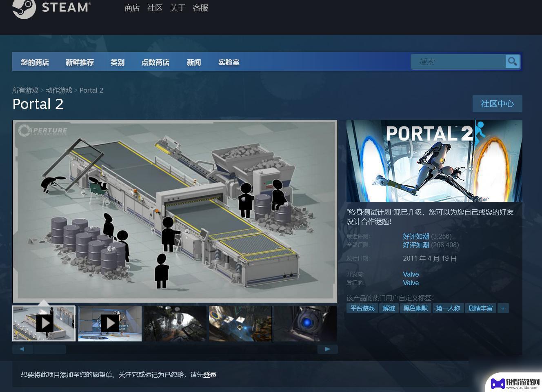
Task: Click 所有游戏 breadcrumb link
Action: (x=25, y=90)
